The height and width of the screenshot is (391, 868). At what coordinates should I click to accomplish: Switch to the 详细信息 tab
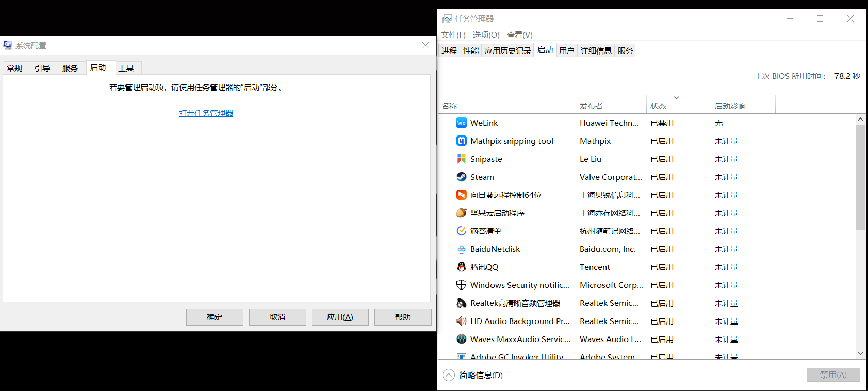[596, 50]
